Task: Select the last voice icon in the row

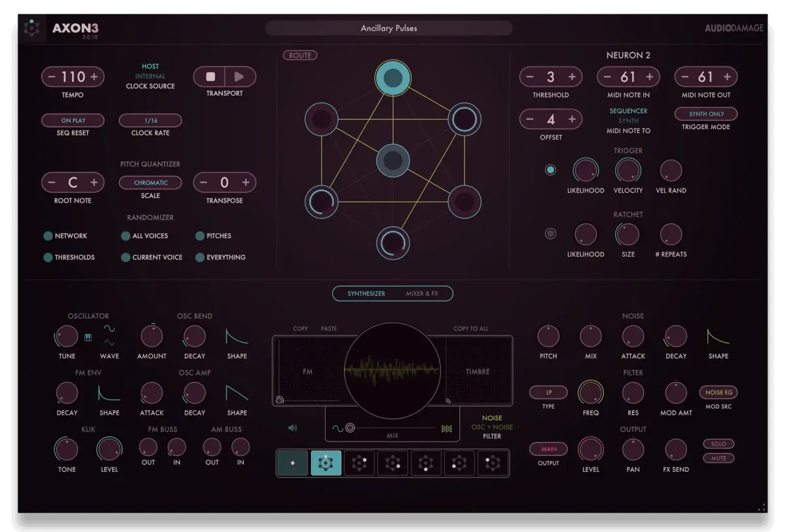Action: point(493,463)
